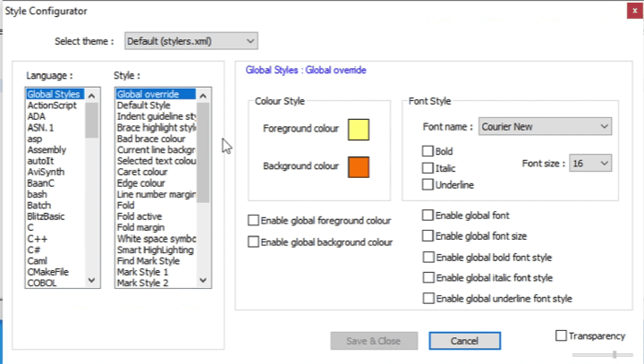Pick bash from the Language list
644x364 pixels.
[x=38, y=194]
